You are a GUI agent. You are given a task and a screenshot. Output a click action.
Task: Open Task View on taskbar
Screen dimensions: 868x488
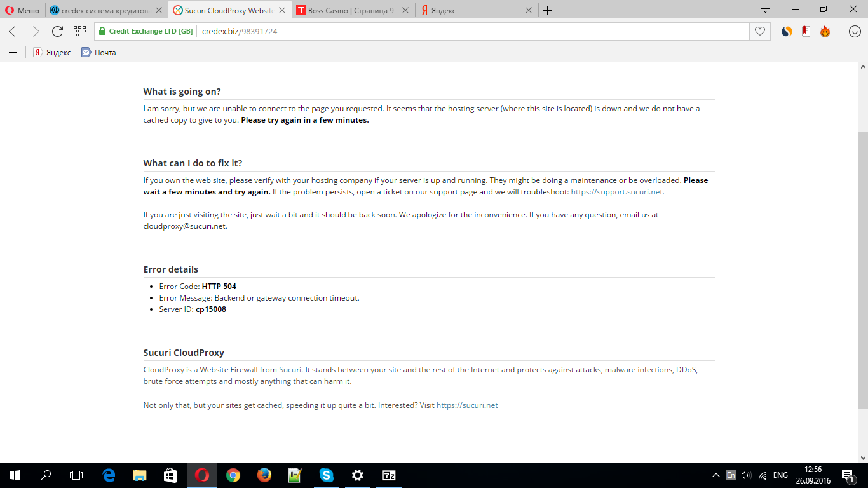(x=76, y=475)
